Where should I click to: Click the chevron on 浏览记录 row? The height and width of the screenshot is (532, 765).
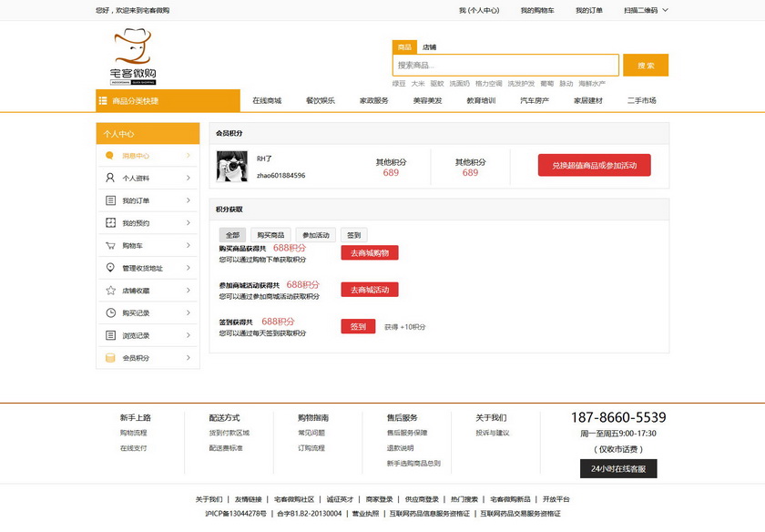(189, 335)
